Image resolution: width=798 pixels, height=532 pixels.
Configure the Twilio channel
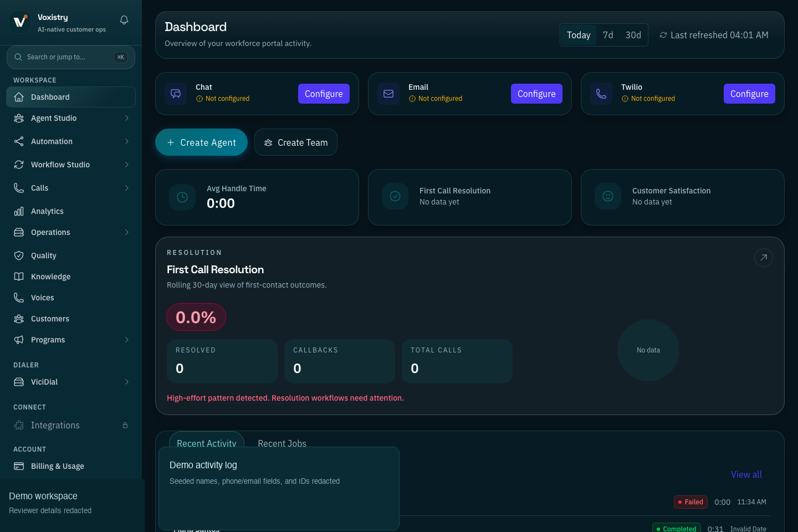[749, 94]
